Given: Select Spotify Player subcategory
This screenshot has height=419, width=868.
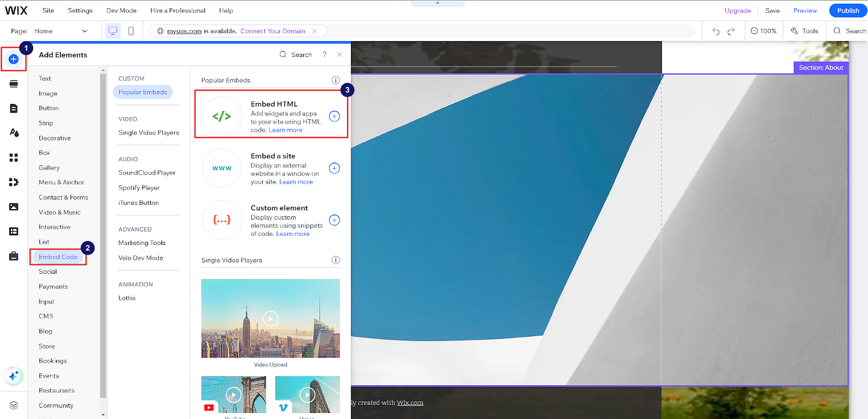Looking at the screenshot, I should pyautogui.click(x=139, y=188).
